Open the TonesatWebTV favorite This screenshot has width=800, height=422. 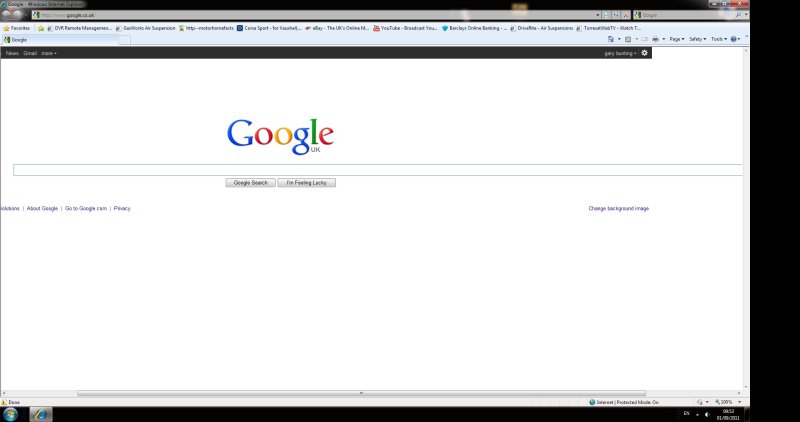(609, 28)
